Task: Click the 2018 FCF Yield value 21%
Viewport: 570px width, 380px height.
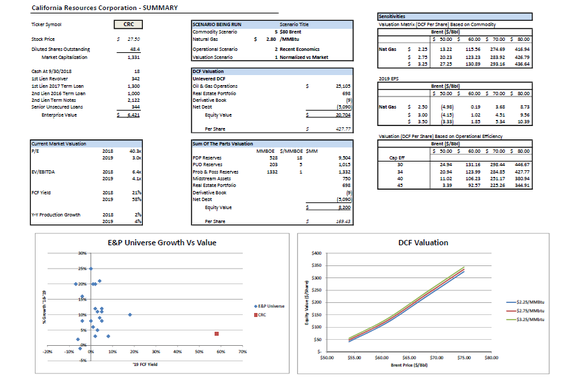Action: tap(137, 192)
